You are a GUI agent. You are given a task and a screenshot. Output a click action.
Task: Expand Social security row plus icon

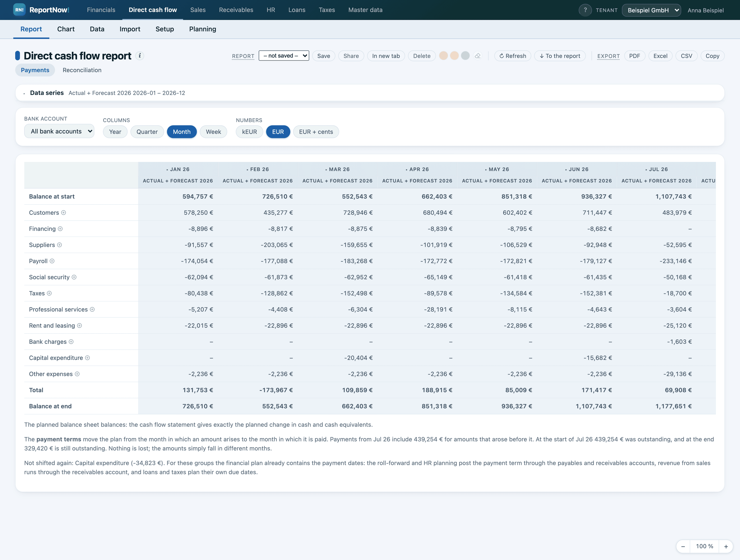pos(74,277)
